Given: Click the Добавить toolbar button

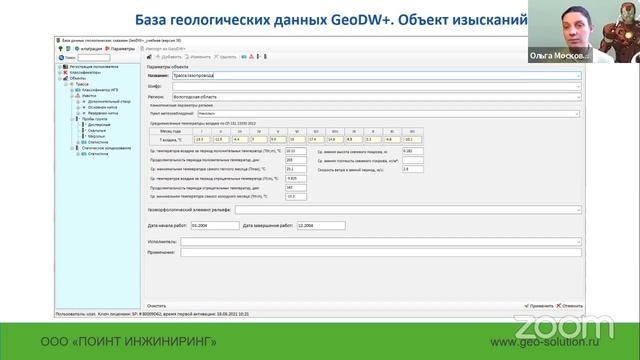Looking at the screenshot, I should tap(169, 57).
